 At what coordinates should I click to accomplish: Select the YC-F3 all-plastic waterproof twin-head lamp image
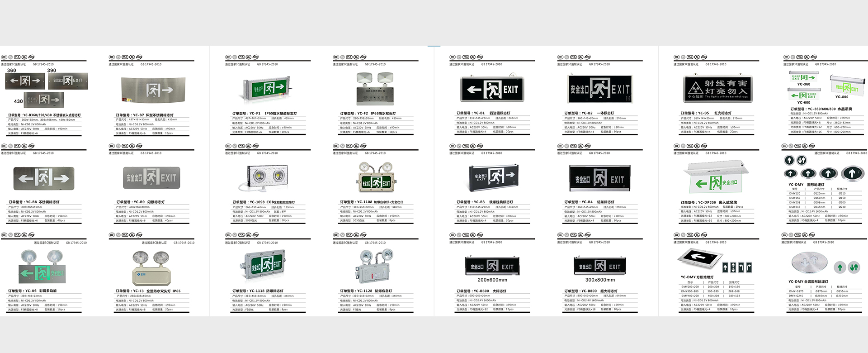[x=151, y=268]
